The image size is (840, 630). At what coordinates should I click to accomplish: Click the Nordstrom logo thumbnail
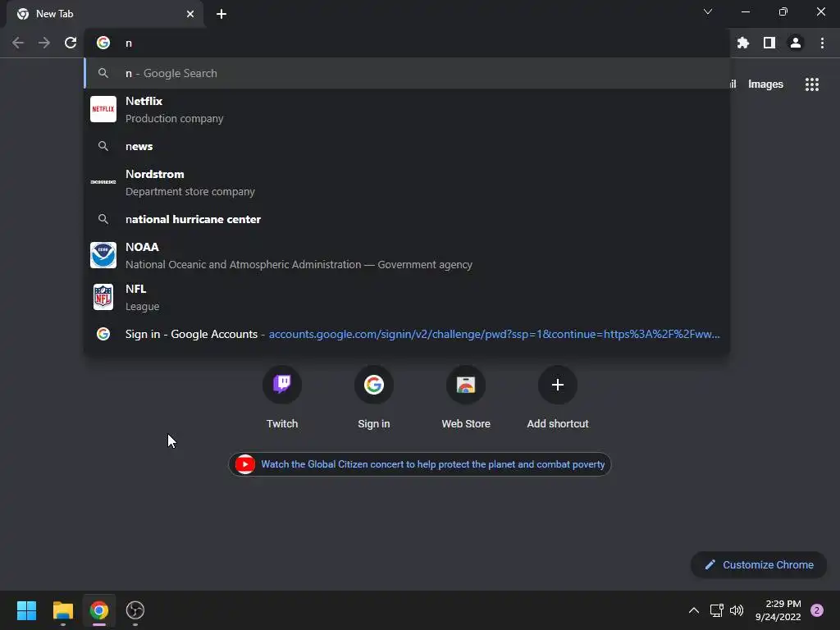103,182
